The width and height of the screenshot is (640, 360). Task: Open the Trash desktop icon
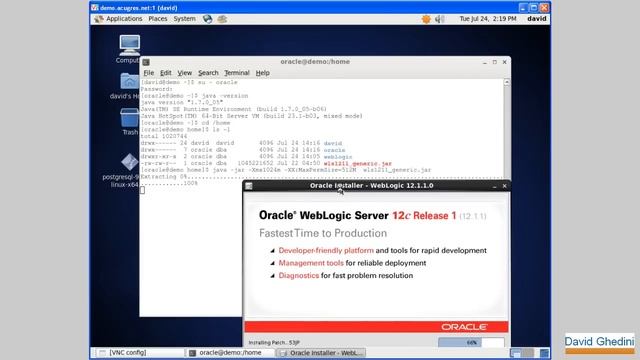[129, 118]
